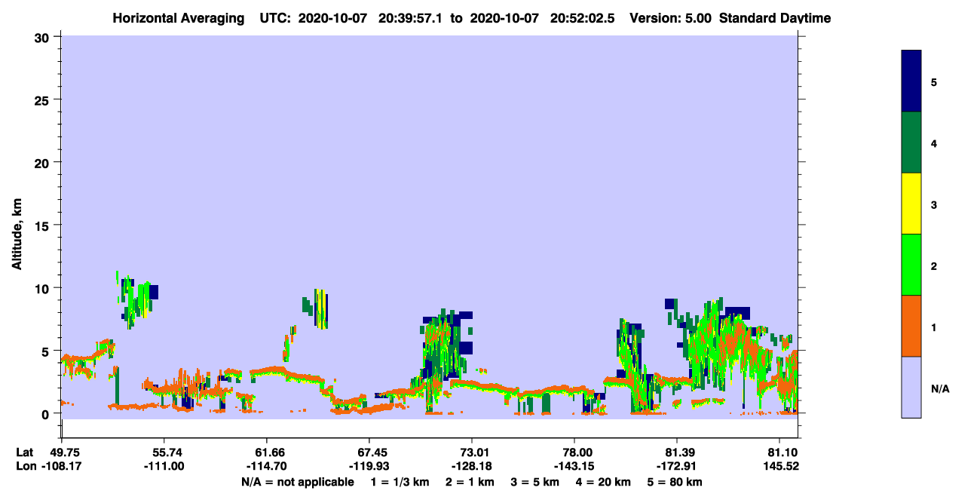The image size is (980, 503).
Task: Click the '4 = 20 km' legend note
Action: pos(605,482)
